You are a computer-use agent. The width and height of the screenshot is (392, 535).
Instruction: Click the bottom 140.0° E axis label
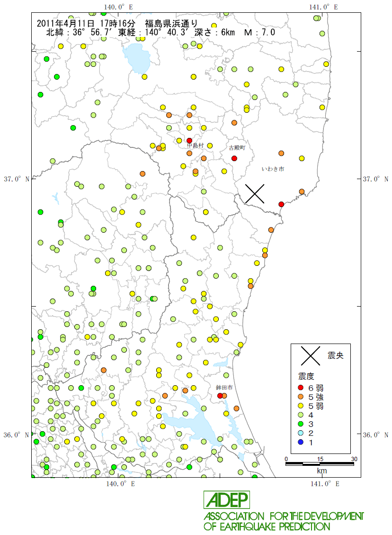click(120, 484)
